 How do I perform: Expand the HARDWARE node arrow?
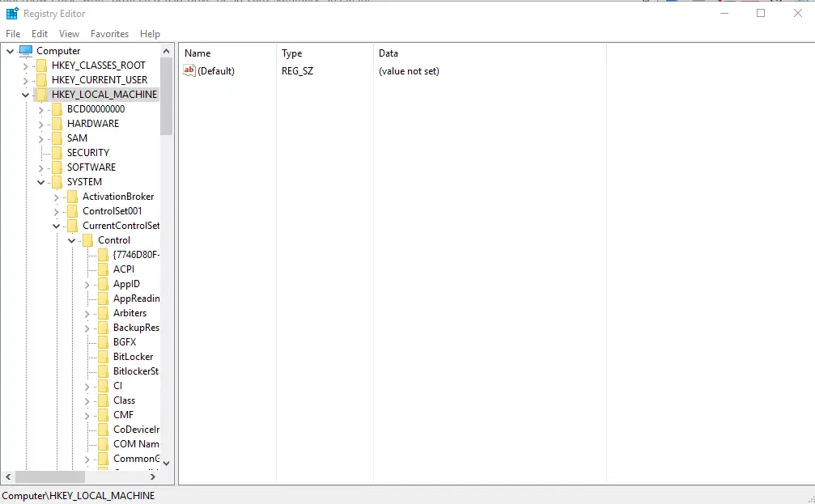40,125
